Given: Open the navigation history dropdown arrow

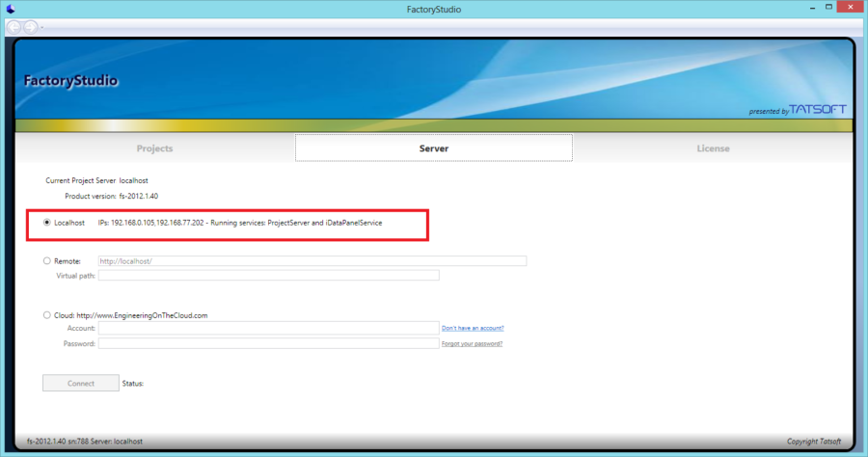Looking at the screenshot, I should pos(42,27).
